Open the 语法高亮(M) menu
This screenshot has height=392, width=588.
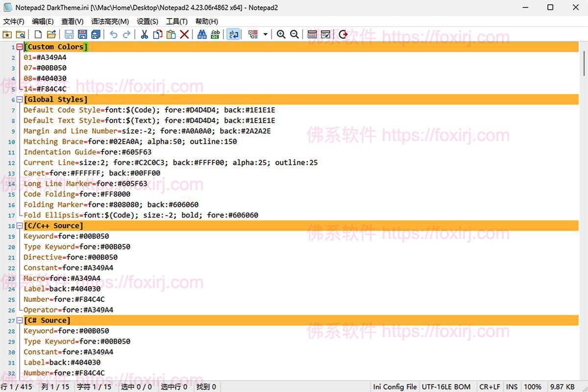point(109,21)
